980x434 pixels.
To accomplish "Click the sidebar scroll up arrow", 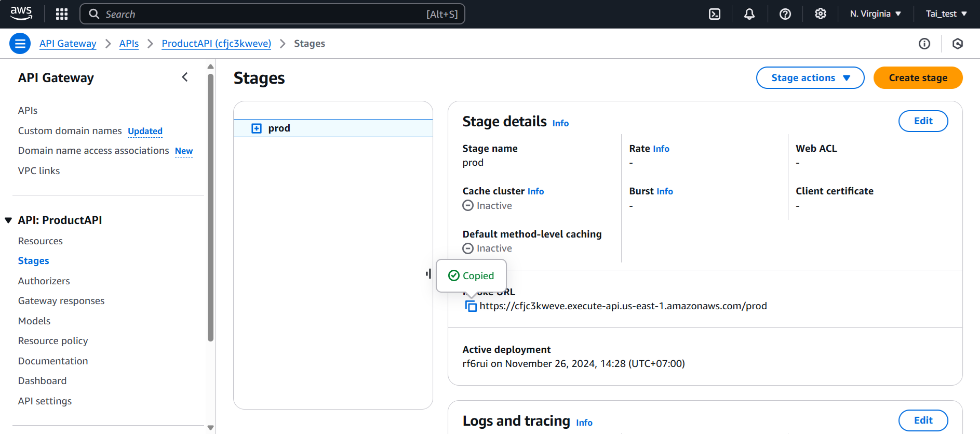I will point(210,67).
